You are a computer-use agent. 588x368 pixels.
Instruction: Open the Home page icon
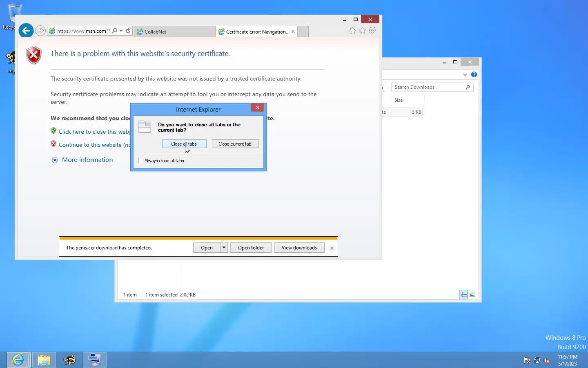tap(352, 31)
